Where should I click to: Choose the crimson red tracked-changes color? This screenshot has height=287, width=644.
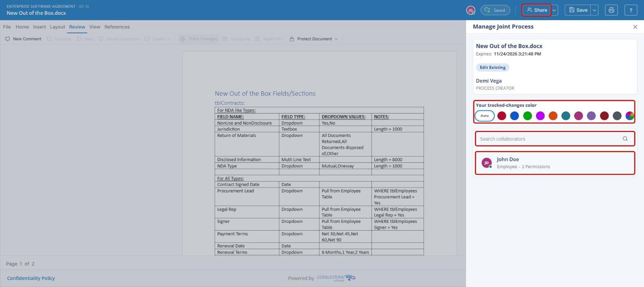pyautogui.click(x=501, y=116)
